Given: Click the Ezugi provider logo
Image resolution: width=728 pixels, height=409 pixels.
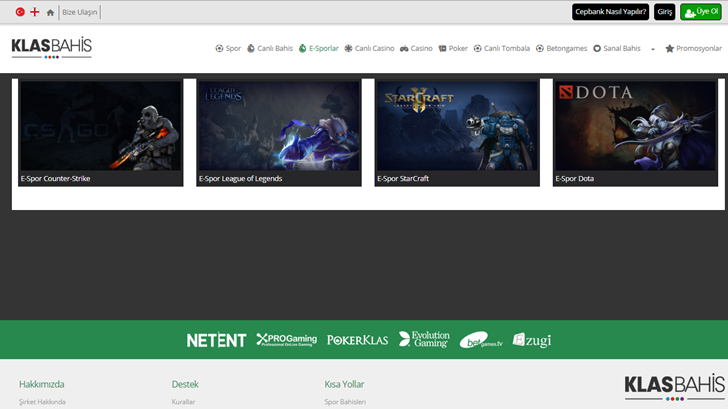Looking at the screenshot, I should click(x=532, y=340).
